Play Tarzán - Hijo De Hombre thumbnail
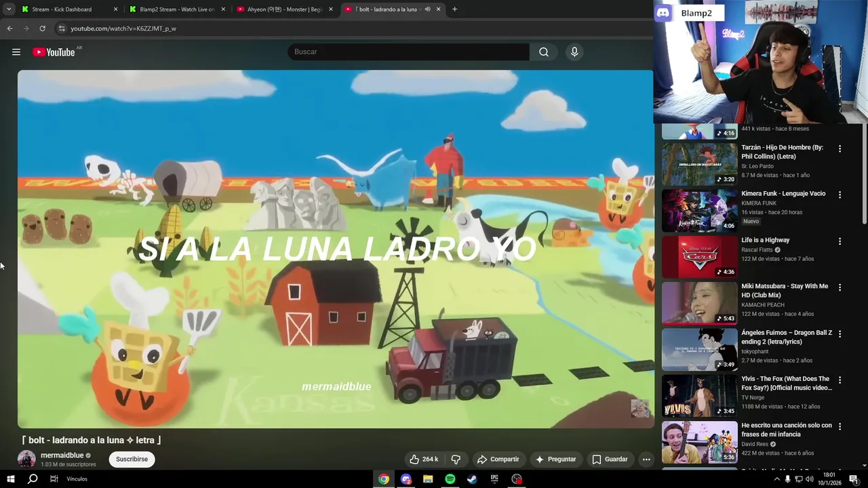 [x=699, y=164]
